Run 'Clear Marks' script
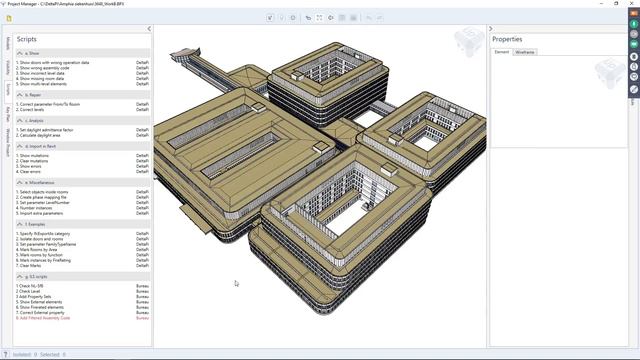 pyautogui.click(x=29, y=265)
